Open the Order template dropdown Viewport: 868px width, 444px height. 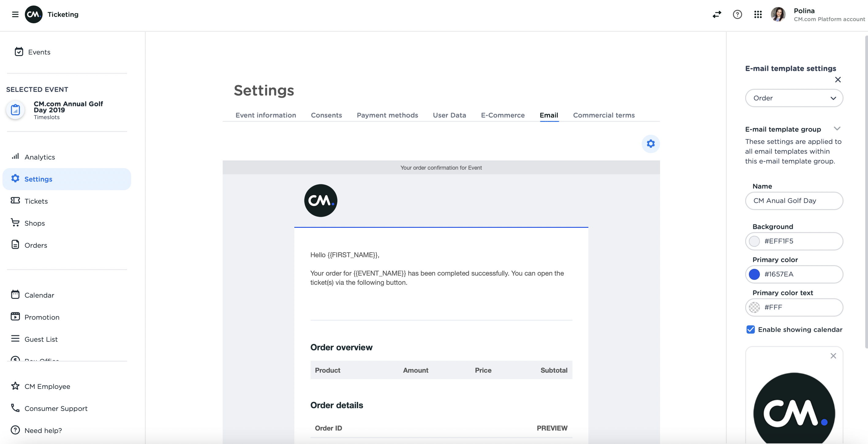coord(794,98)
